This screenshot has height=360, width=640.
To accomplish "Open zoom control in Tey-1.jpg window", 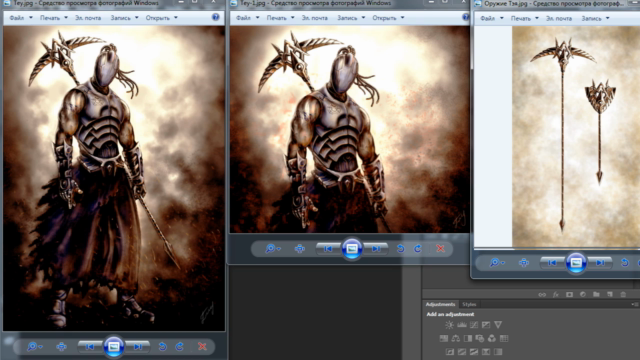I will click(273, 249).
